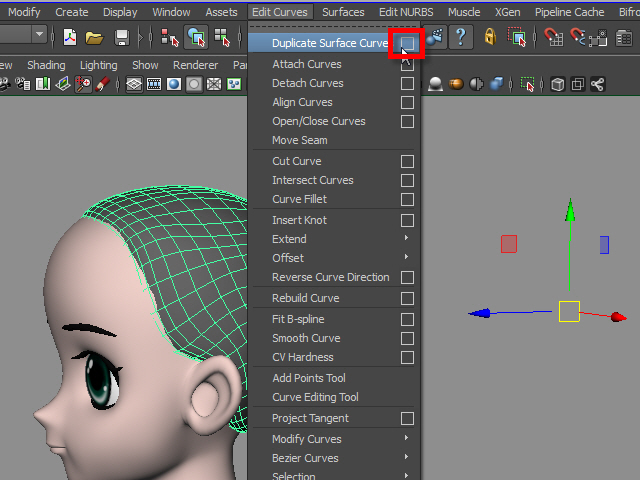Click the Save Scene floppy disk icon

pos(121,37)
